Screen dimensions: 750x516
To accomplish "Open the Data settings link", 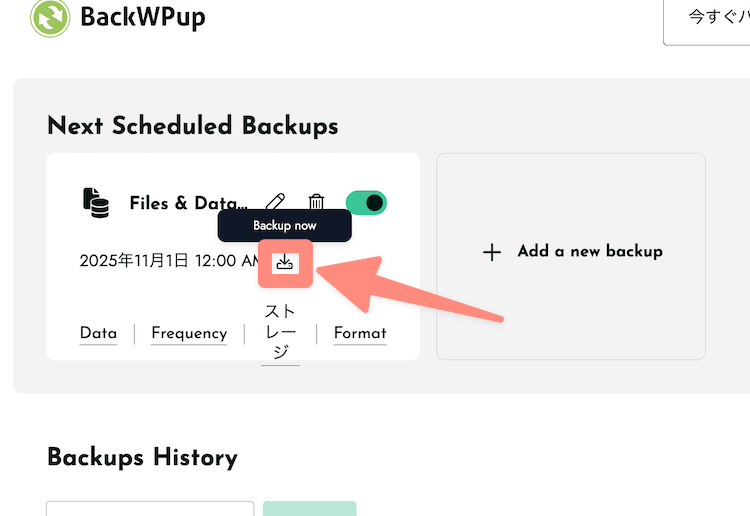I will (x=98, y=333).
